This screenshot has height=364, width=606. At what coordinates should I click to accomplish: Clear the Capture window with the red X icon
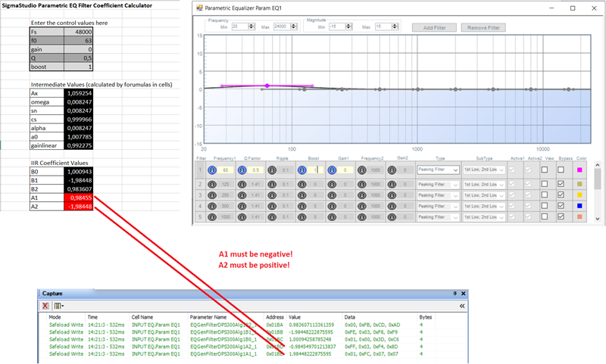(x=45, y=306)
